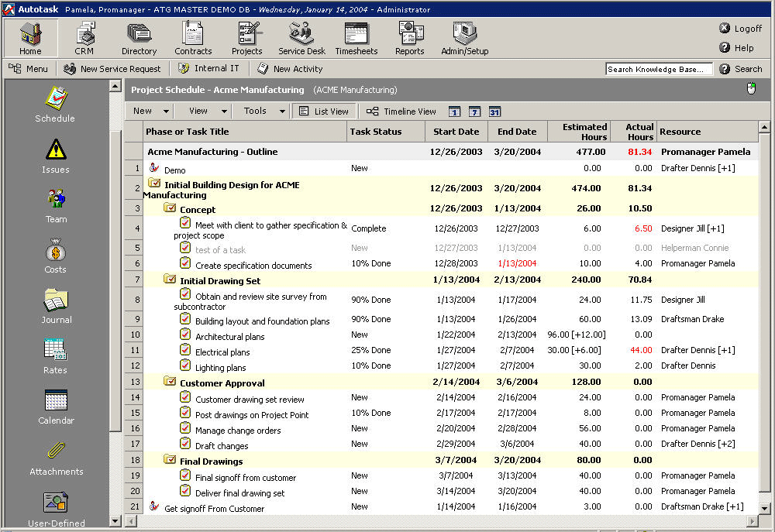Click the Admin/Setup module icon
Screen dimensions: 775x532
[x=465, y=38]
